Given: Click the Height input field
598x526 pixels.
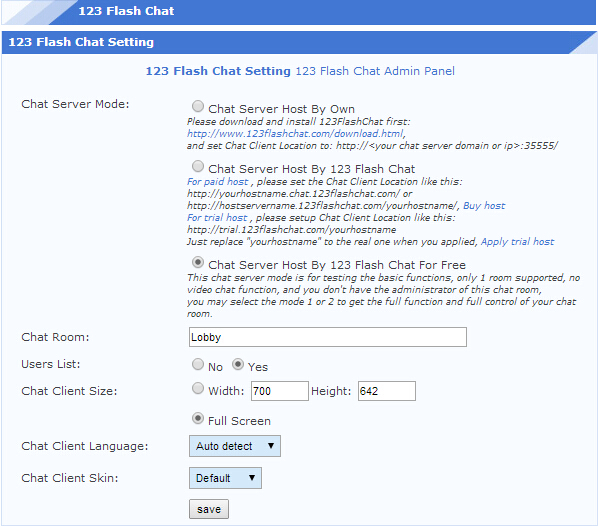Looking at the screenshot, I should click(387, 391).
